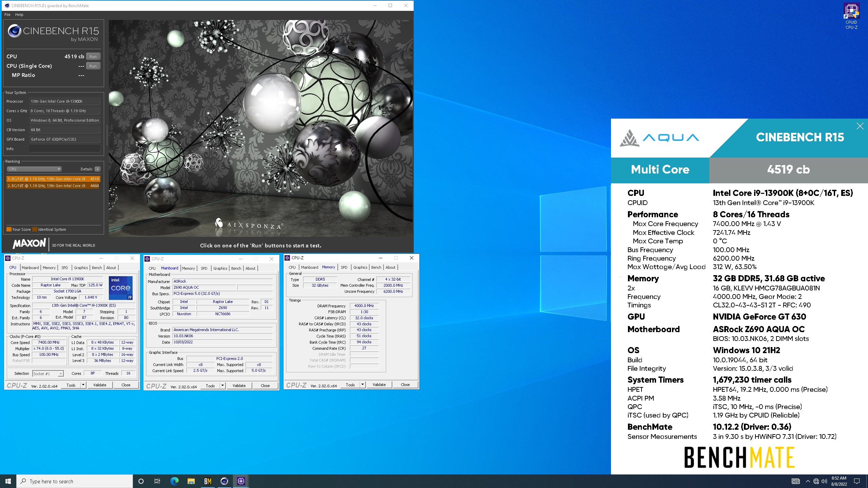Run the CPU Single Core benchmark

tap(93, 66)
